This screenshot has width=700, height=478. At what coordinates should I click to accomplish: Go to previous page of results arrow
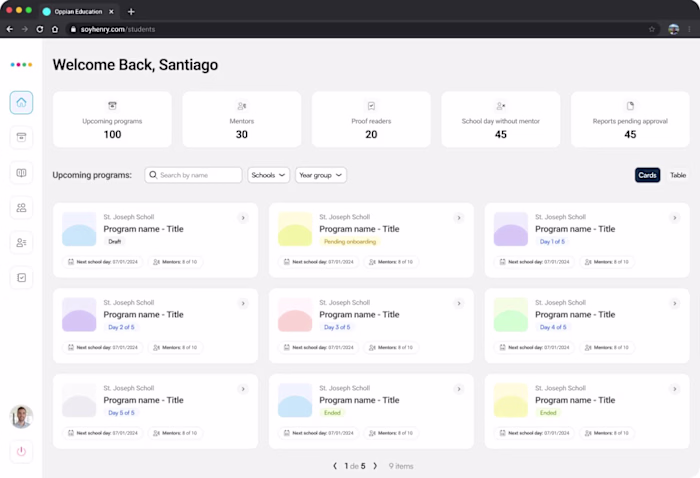(x=335, y=466)
